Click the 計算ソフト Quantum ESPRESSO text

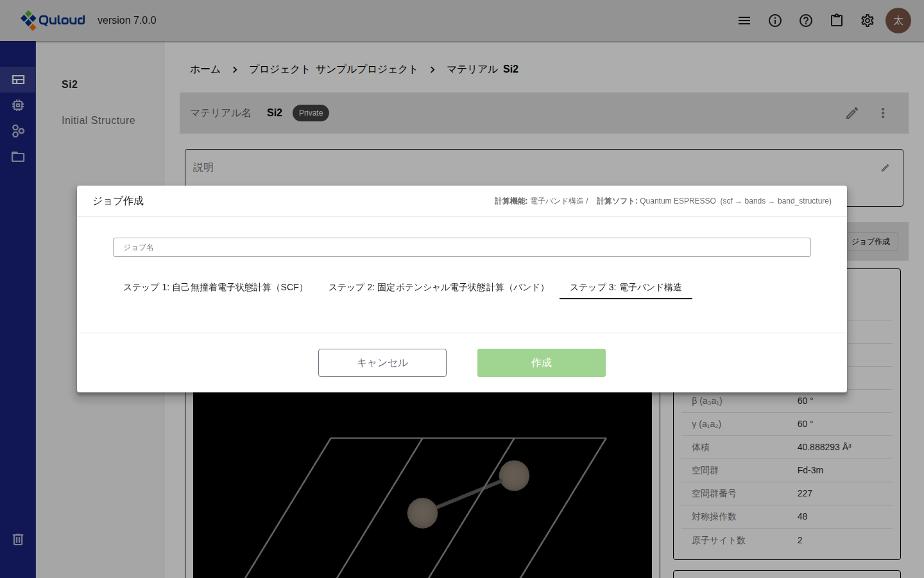[714, 201]
